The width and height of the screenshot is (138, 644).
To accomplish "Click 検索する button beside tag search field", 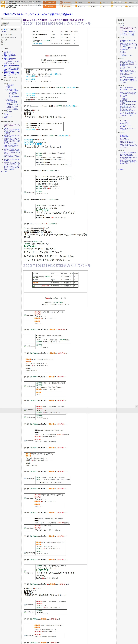I will (x=13, y=30).
